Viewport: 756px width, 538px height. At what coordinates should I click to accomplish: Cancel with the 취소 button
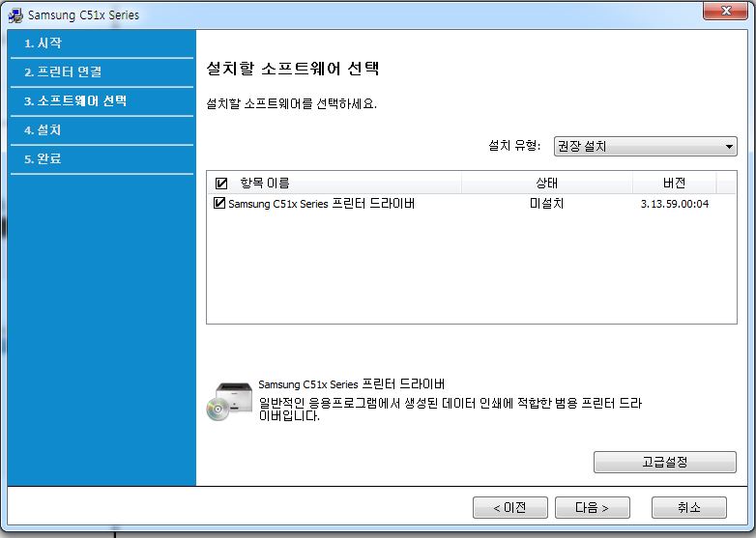689,508
